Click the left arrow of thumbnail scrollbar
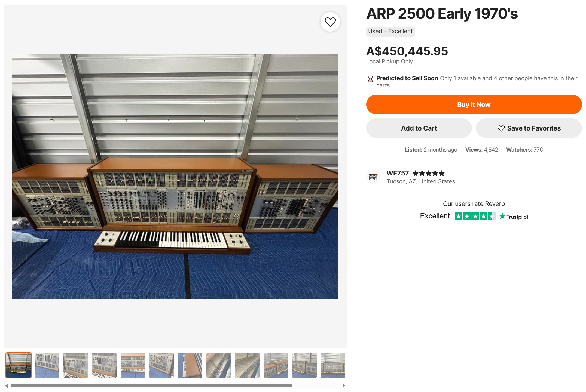Screen dimensions: 586x392 coord(7,385)
